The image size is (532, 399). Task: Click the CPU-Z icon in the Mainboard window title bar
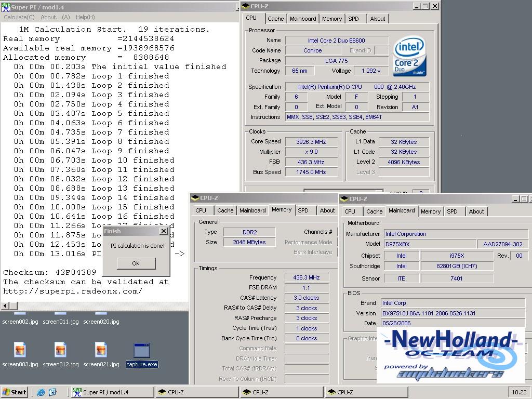click(344, 199)
